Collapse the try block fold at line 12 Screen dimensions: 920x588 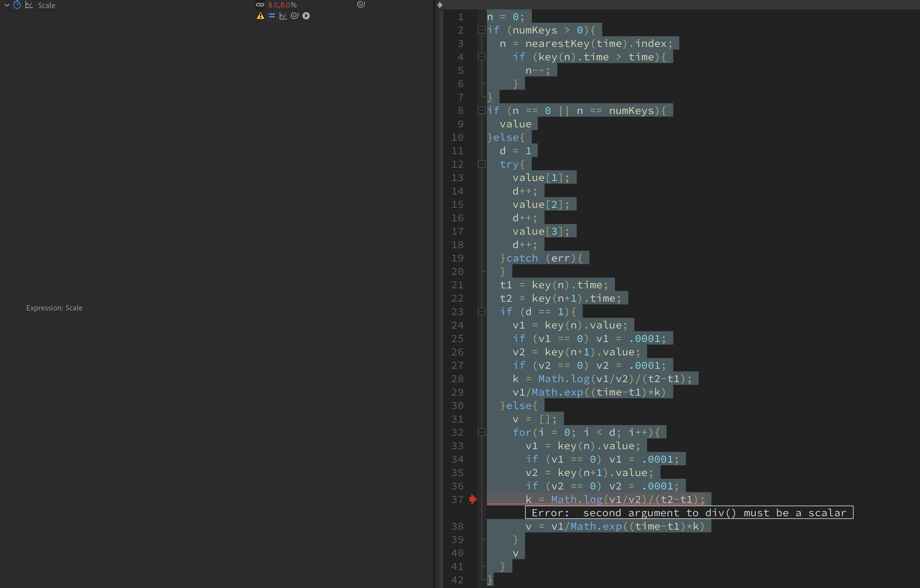click(x=481, y=164)
